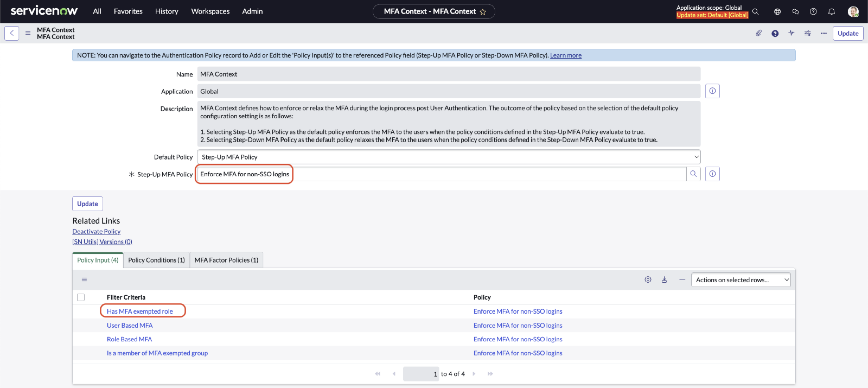Switch to the Policy Input (4) tab
868x388 pixels.
[x=98, y=260]
